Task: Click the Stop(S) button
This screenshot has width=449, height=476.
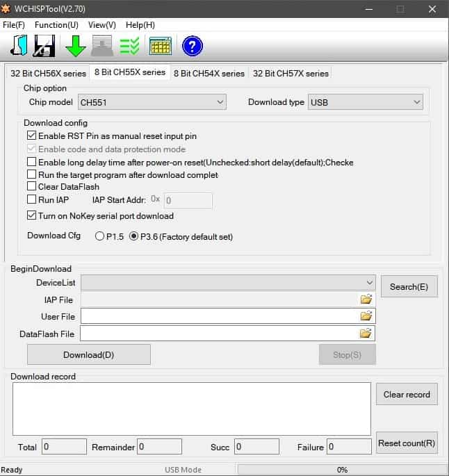Action: point(348,354)
